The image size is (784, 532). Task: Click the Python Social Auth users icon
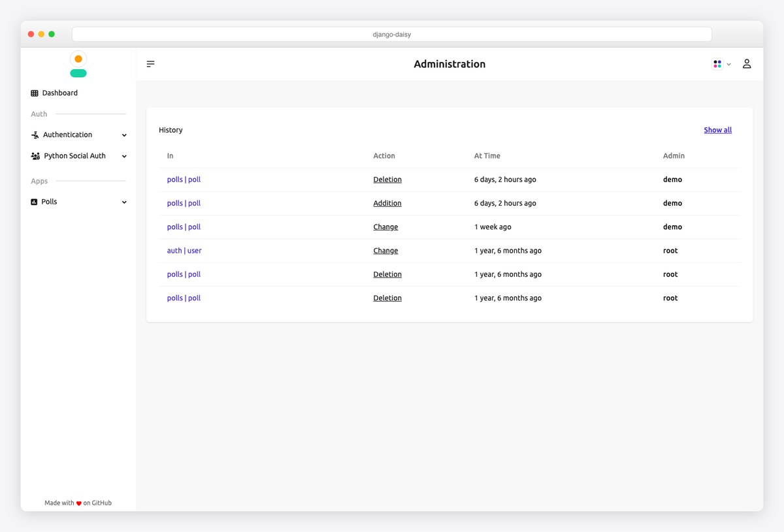pos(35,156)
